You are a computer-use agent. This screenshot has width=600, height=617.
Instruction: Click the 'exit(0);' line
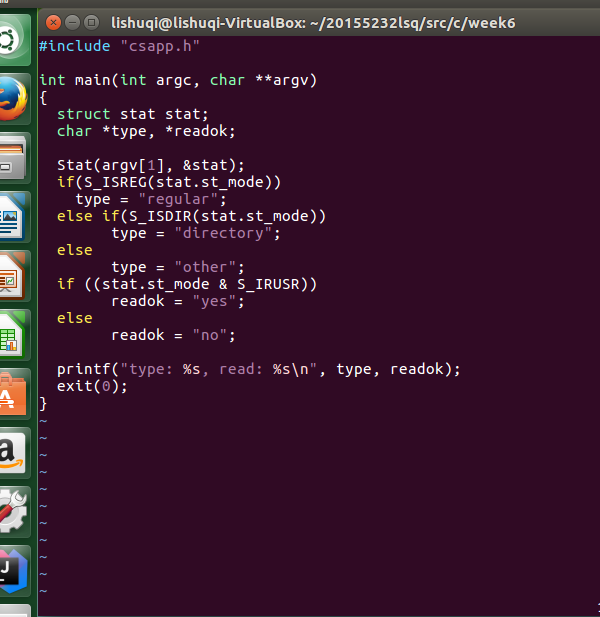click(92, 386)
